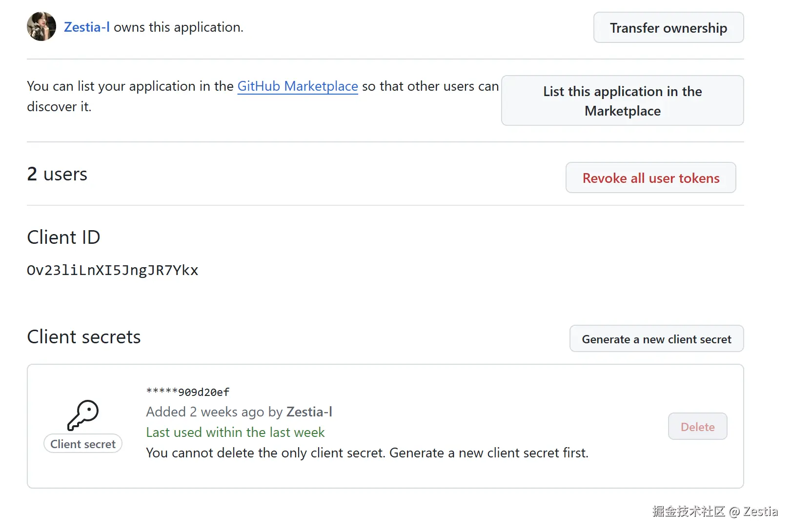Screen dimensions: 792x532
Task: Click the cannot delete only client secret notice
Action: pyautogui.click(x=367, y=453)
